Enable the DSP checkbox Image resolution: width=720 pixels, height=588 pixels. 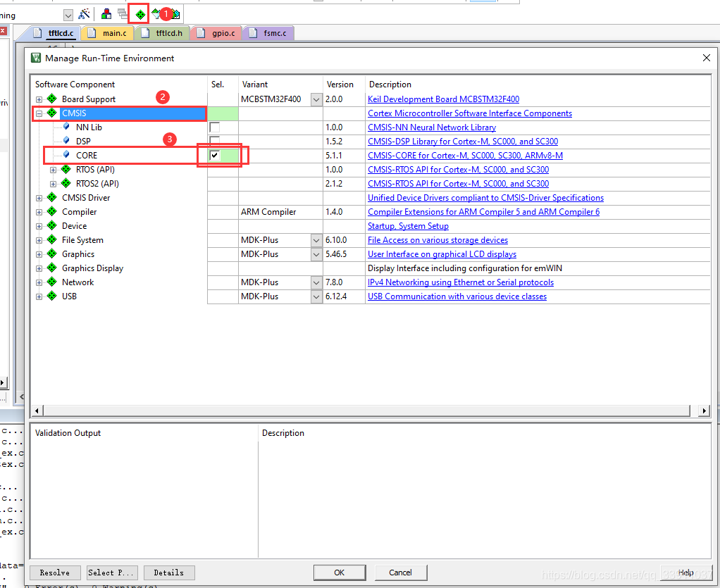214,140
